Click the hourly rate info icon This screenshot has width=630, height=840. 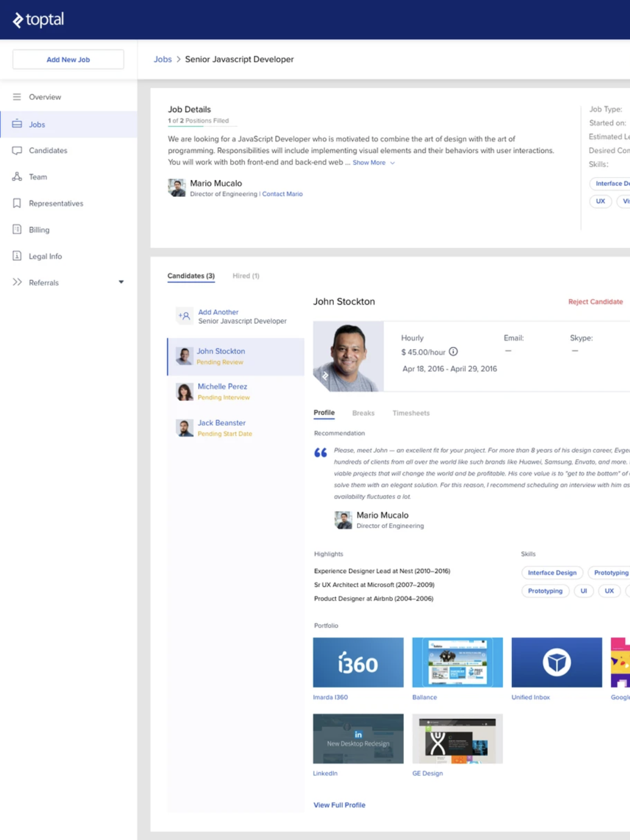coord(453,352)
